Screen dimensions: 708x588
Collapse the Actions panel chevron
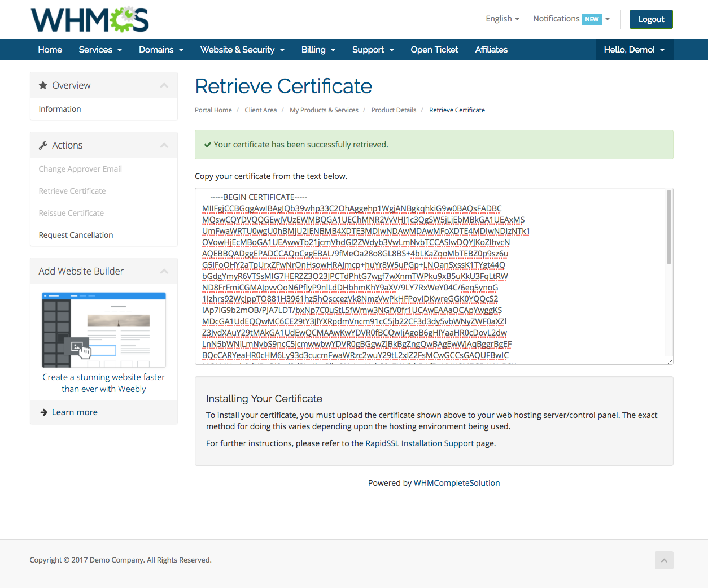pos(164,145)
